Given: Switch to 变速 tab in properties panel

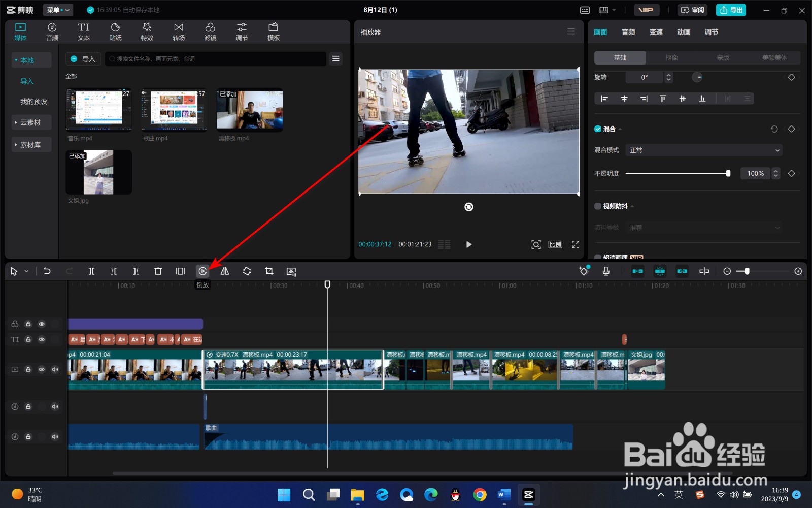Looking at the screenshot, I should click(656, 32).
